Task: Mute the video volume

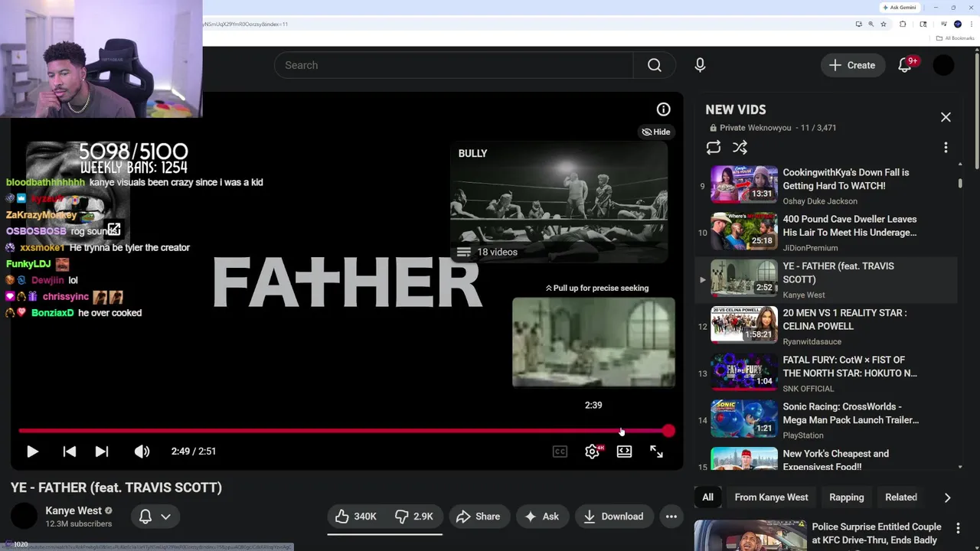Action: coord(142,452)
